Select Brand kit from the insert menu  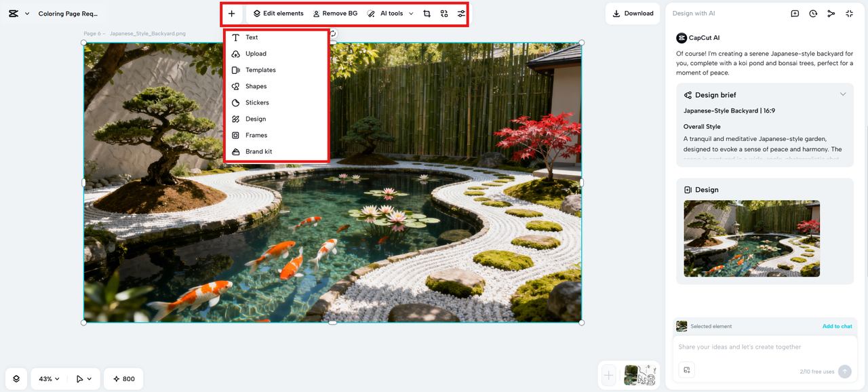(x=258, y=151)
